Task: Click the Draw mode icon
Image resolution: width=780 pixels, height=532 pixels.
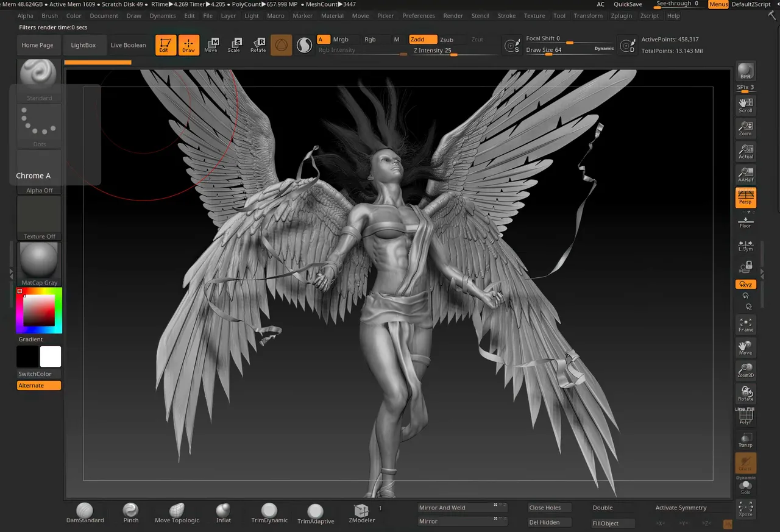Action: coord(188,45)
